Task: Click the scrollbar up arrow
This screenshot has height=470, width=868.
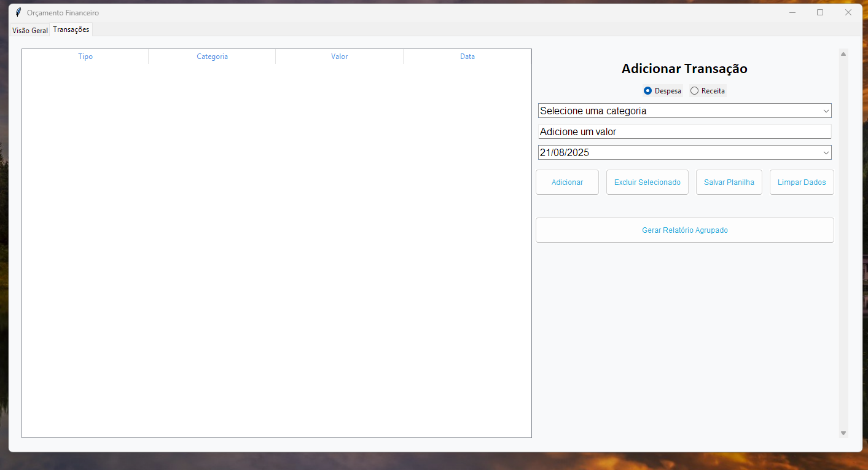Action: click(843, 54)
